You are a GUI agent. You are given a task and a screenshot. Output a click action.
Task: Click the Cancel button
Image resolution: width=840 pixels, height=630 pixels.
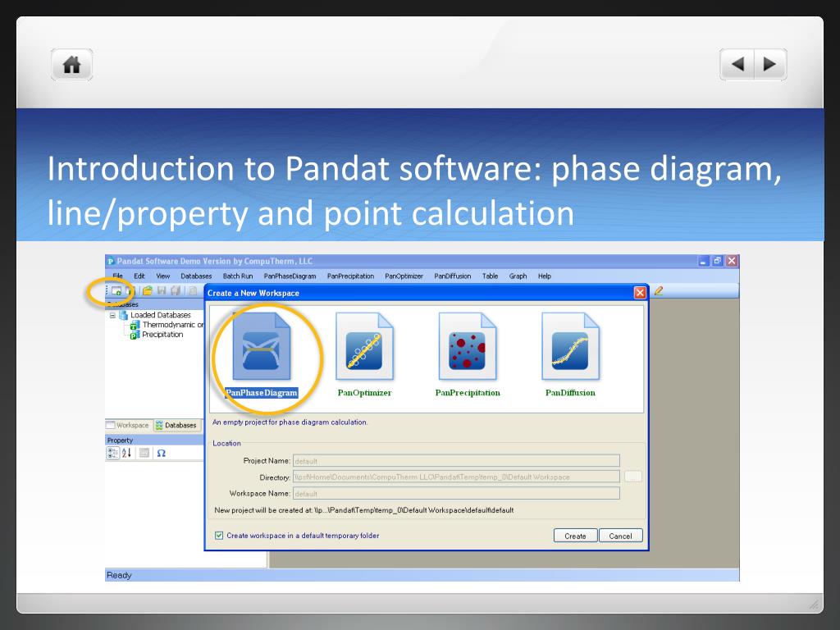(x=620, y=536)
